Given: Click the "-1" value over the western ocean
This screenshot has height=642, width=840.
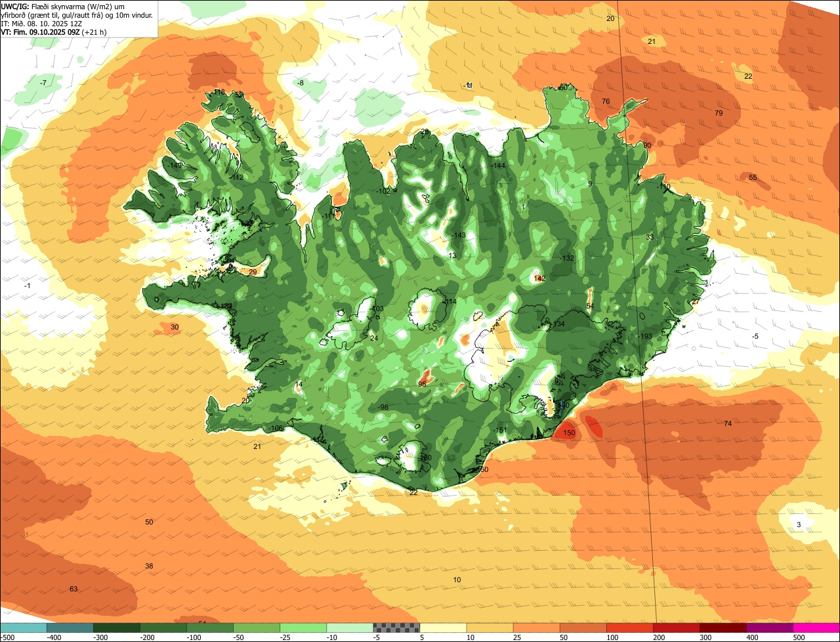Looking at the screenshot, I should [27, 286].
